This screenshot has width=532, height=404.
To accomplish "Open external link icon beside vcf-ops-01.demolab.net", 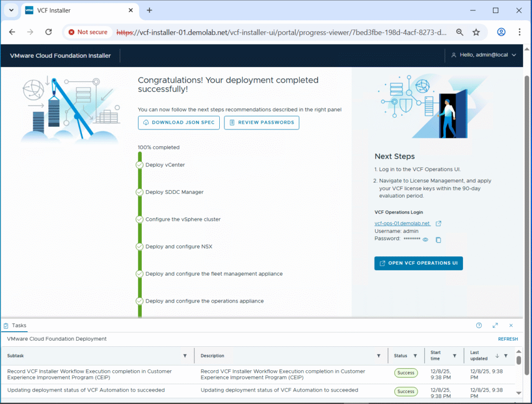I will 438,224.
